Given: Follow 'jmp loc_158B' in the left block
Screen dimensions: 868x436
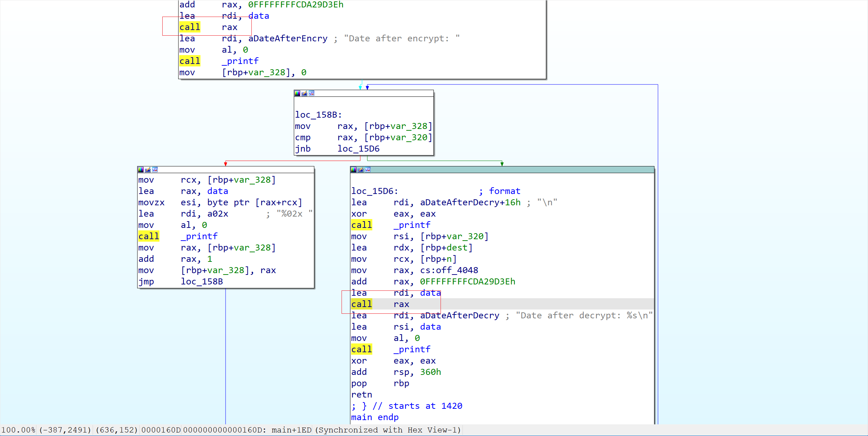Looking at the screenshot, I should coord(181,282).
